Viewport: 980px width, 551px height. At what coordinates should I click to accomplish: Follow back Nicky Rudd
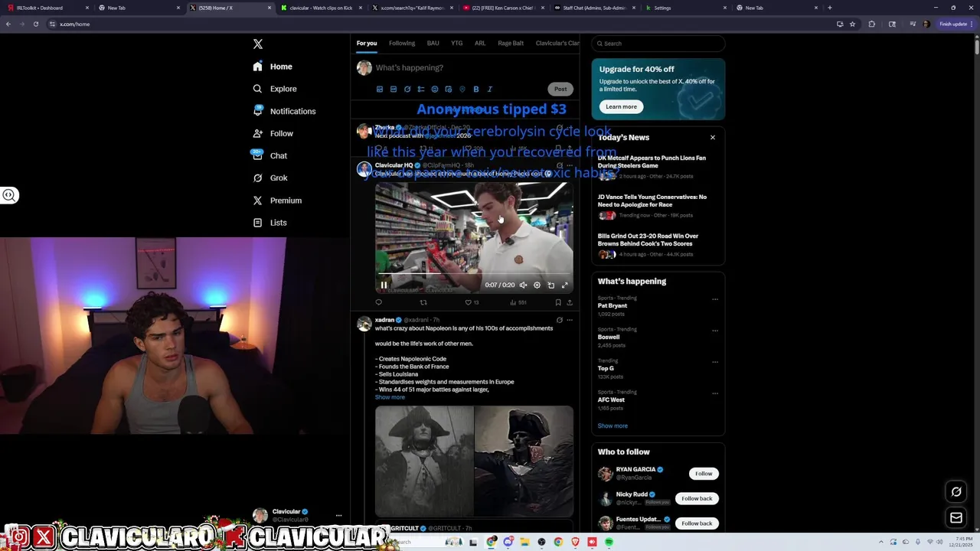(x=697, y=498)
